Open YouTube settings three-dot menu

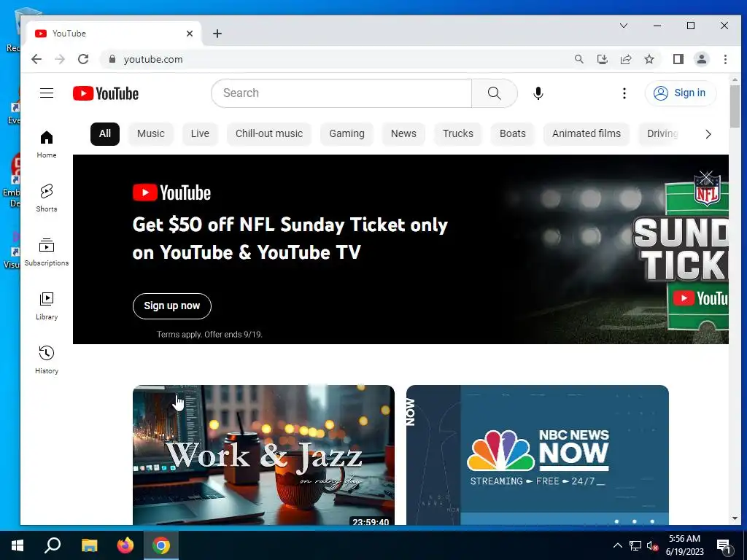[624, 93]
